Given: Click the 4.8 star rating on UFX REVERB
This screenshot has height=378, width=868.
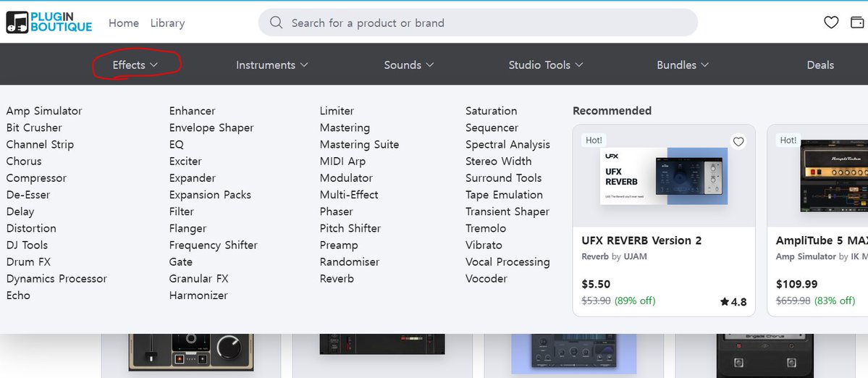Looking at the screenshot, I should pyautogui.click(x=733, y=302).
